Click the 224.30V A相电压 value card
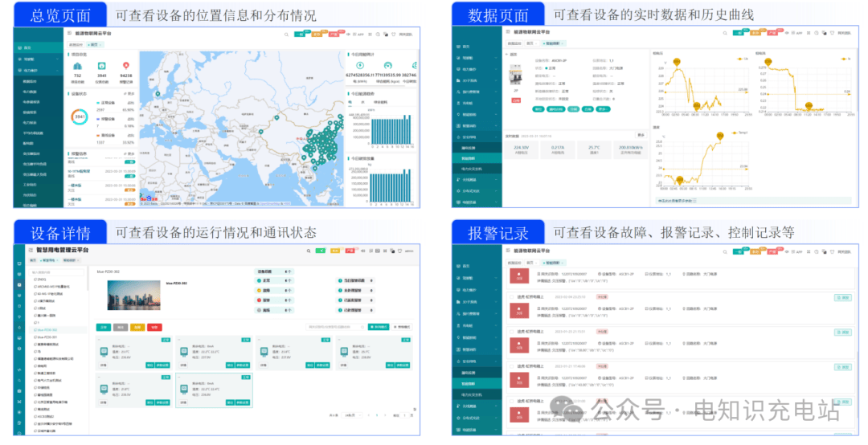Viewport: 868px width, 445px height. 521,149
